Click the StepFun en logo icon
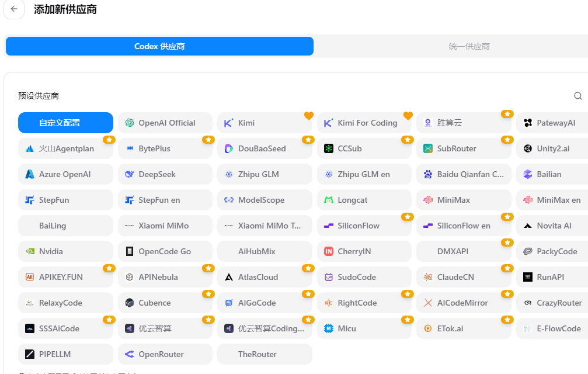 (x=130, y=200)
